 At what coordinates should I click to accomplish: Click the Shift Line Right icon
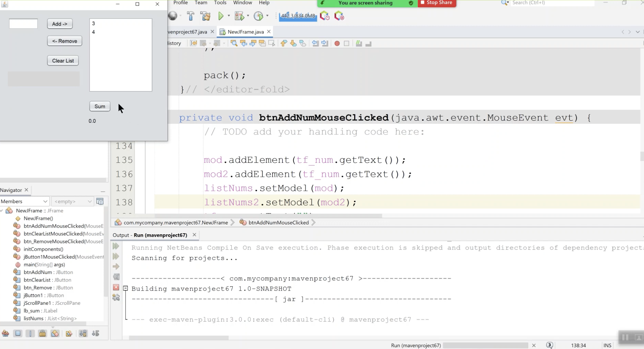point(325,43)
